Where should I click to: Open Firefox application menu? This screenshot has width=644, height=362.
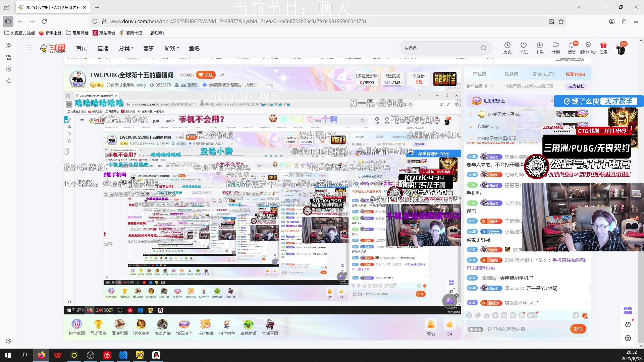point(636,21)
